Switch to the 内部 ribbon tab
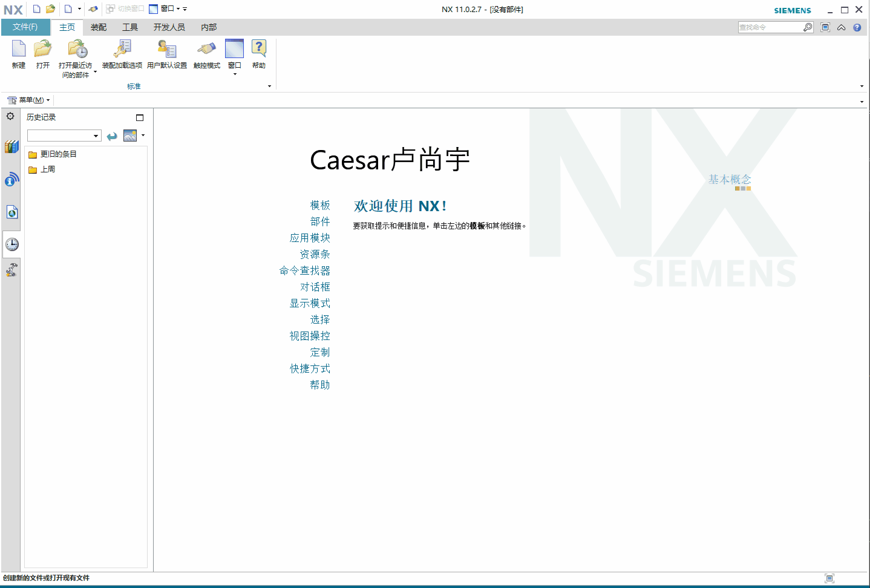 click(209, 27)
